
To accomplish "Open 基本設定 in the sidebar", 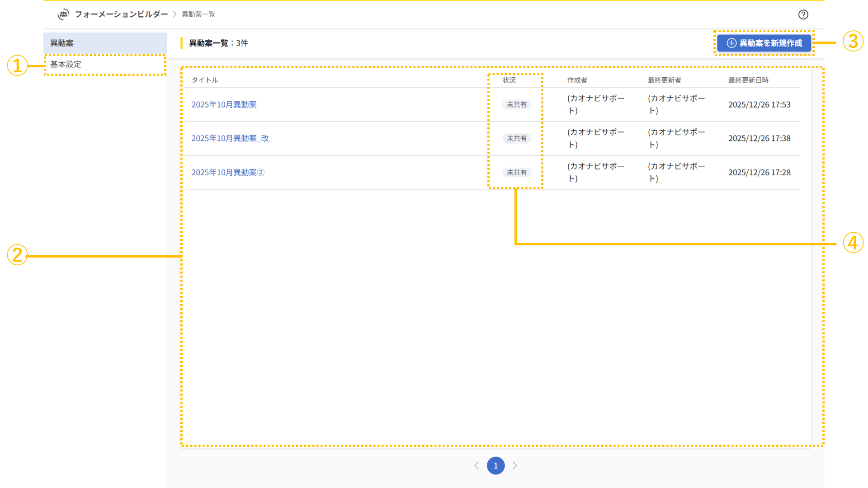I will pyautogui.click(x=66, y=64).
